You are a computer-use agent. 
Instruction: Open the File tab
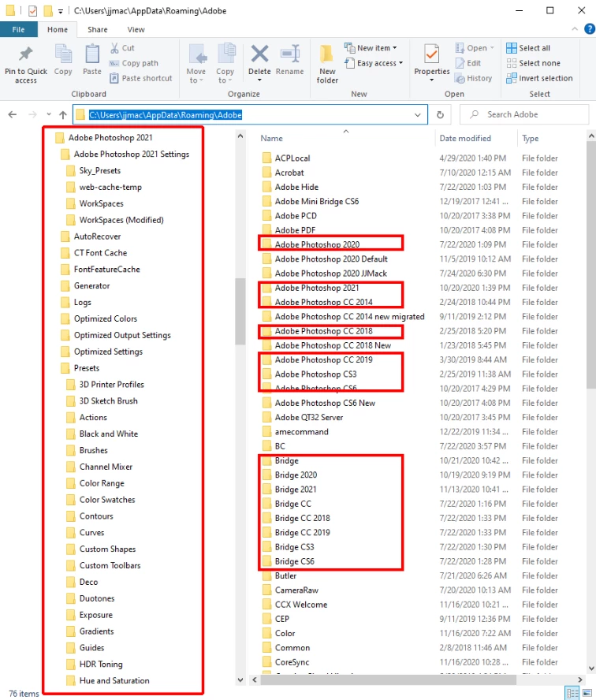click(x=19, y=29)
